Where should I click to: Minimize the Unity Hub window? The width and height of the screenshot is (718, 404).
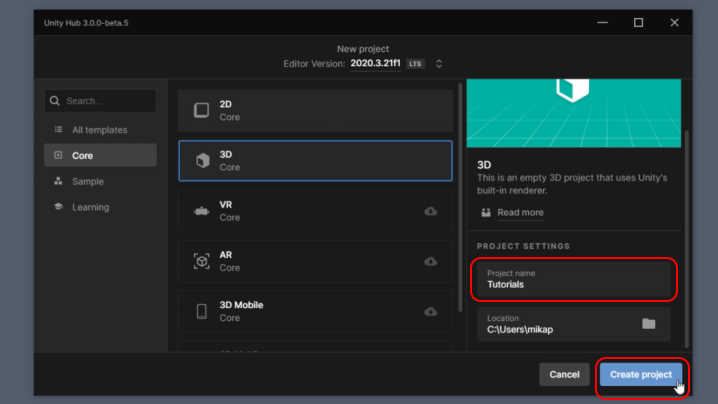(x=603, y=22)
